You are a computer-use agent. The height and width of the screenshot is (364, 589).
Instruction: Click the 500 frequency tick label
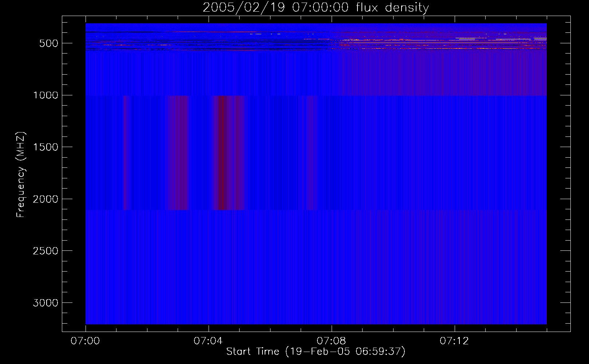coord(49,43)
